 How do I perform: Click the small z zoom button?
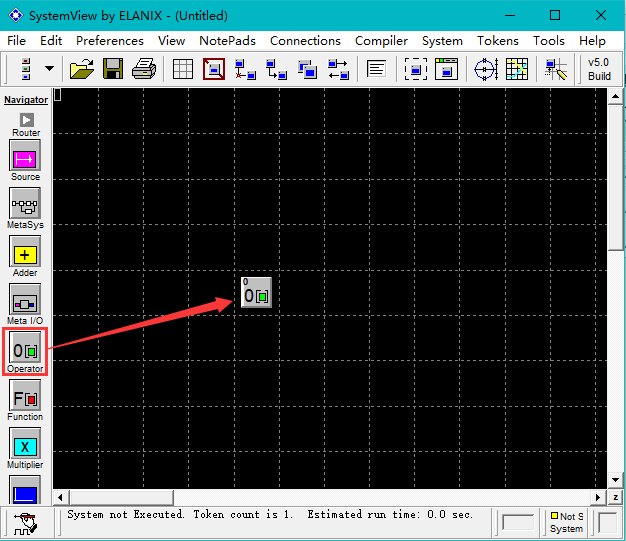(x=615, y=497)
